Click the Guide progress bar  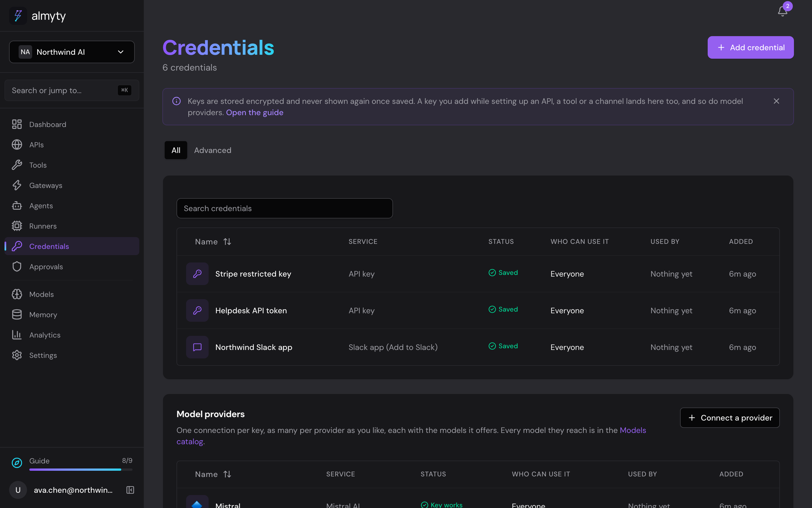[x=81, y=470]
